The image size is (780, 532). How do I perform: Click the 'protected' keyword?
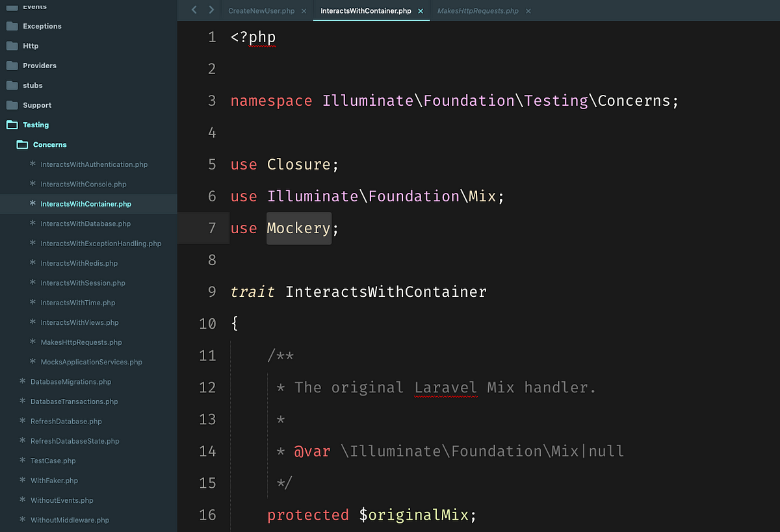(x=308, y=516)
